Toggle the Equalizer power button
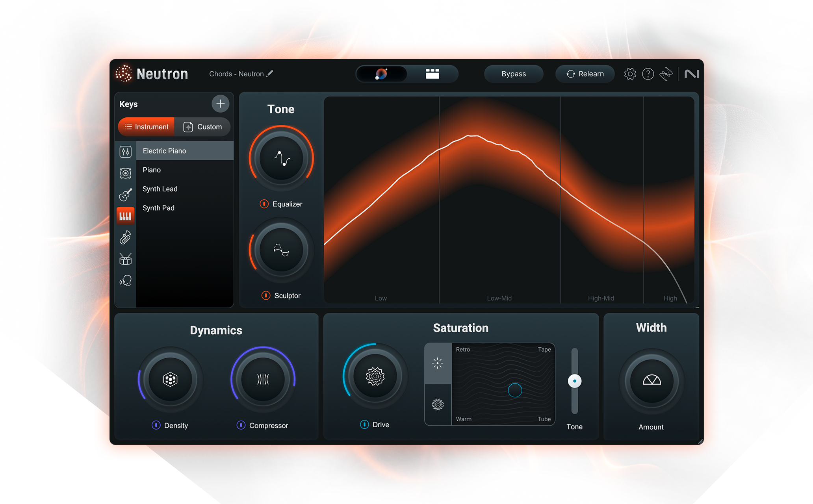The image size is (813, 504). (x=264, y=204)
